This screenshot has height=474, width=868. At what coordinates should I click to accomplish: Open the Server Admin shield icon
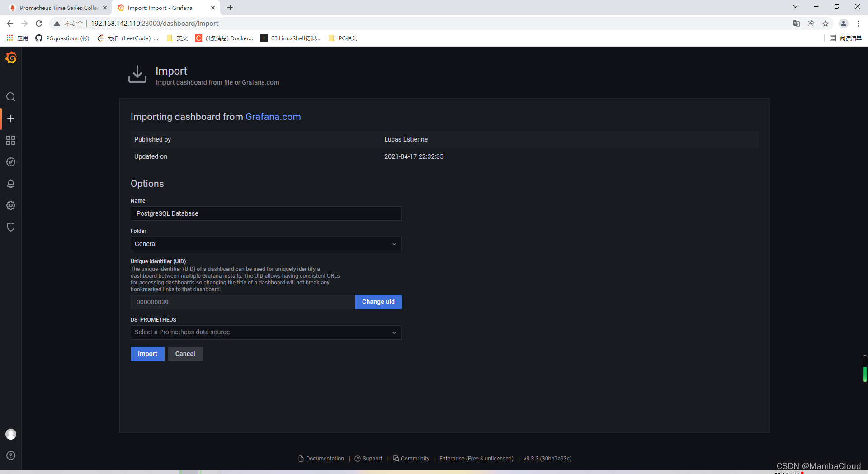click(x=11, y=227)
